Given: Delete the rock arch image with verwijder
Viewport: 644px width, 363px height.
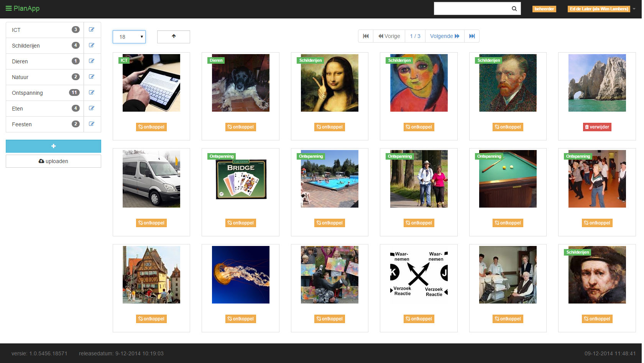Looking at the screenshot, I should coord(597,127).
